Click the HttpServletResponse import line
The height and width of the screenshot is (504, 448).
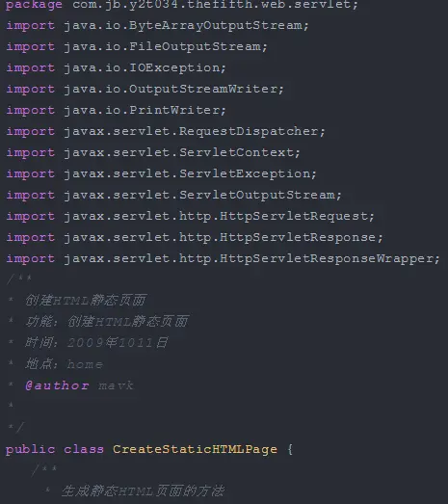tap(195, 238)
